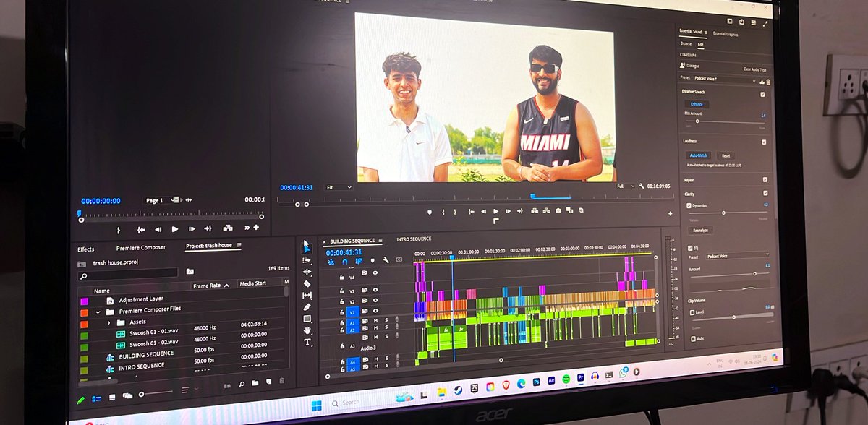Select the Ripple Edit tool
Image resolution: width=868 pixels, height=425 pixels.
pyautogui.click(x=307, y=272)
